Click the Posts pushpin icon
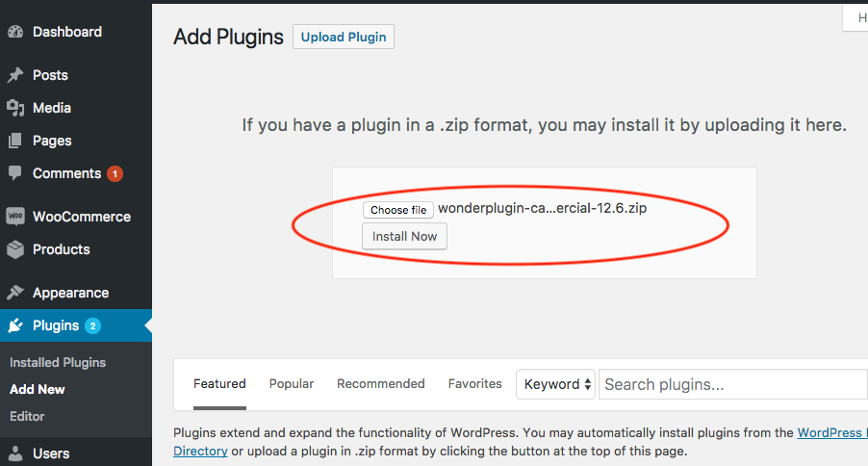This screenshot has height=466, width=868. (x=15, y=75)
